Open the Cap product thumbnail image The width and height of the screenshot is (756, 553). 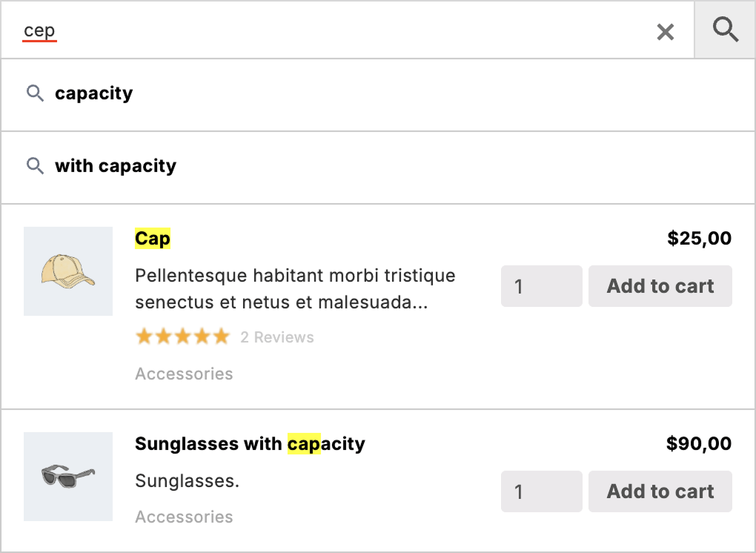[x=68, y=271]
